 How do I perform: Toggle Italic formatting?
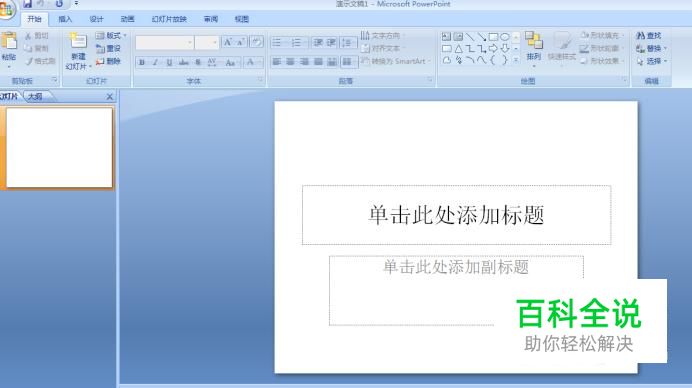pyautogui.click(x=155, y=63)
